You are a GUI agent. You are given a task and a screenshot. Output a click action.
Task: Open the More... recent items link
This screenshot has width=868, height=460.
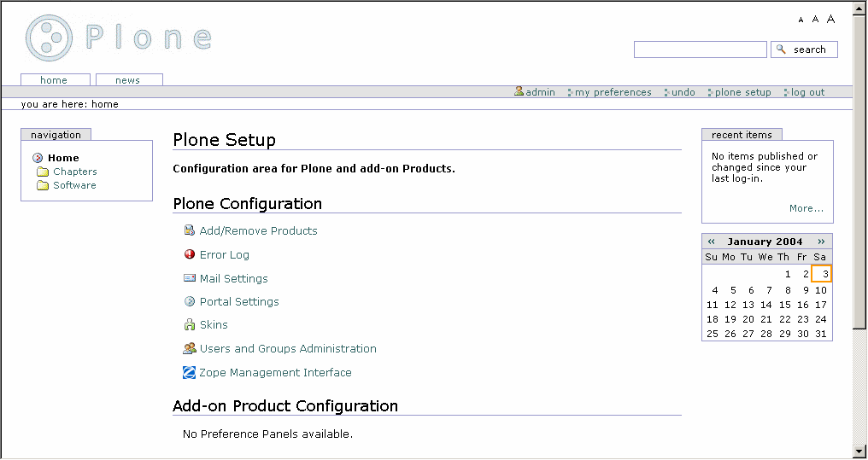point(806,208)
